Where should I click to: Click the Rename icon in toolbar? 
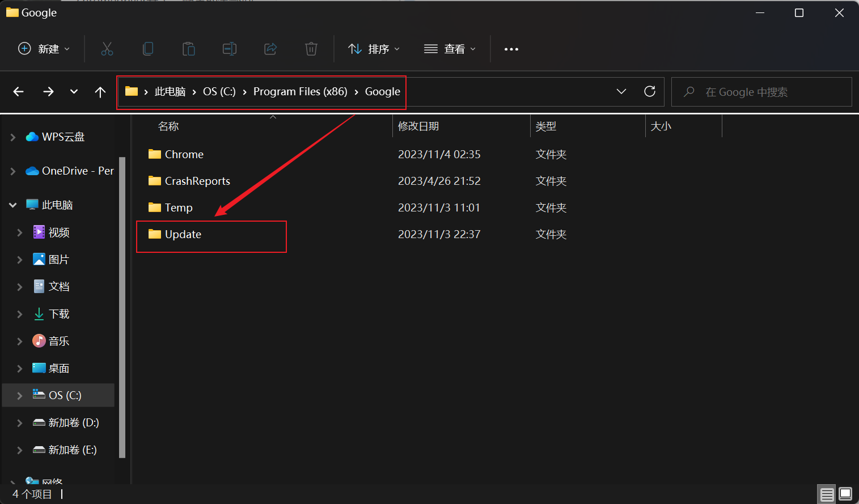(x=230, y=49)
